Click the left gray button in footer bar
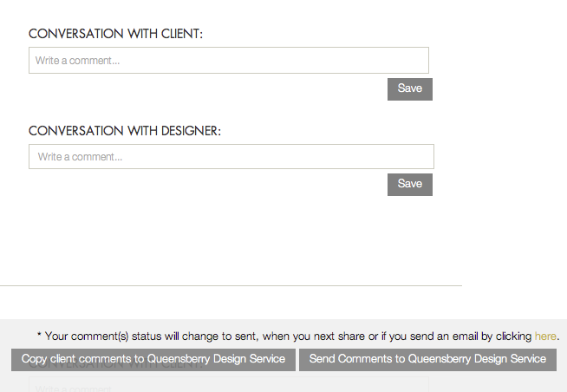567x392 pixels. click(153, 359)
